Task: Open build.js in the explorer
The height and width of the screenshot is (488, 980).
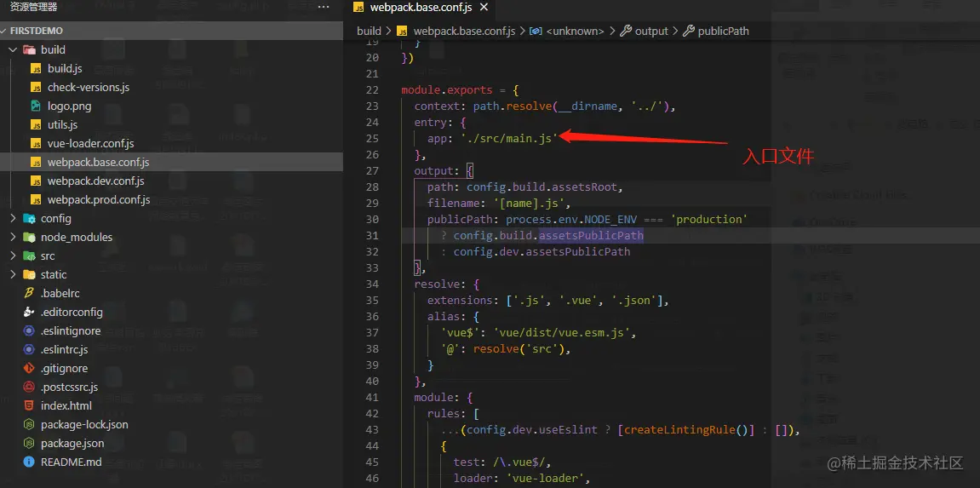Action: [x=65, y=68]
